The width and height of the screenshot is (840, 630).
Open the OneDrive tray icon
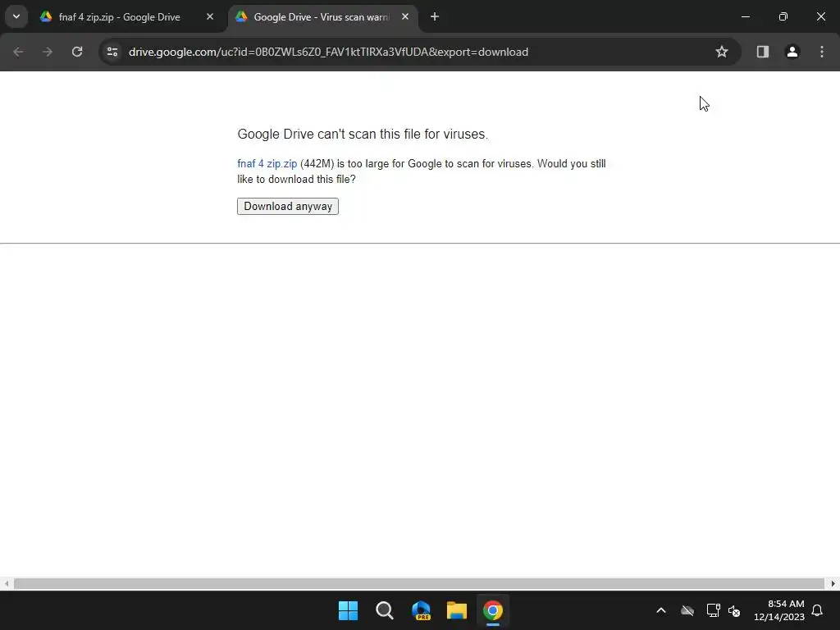tap(687, 610)
